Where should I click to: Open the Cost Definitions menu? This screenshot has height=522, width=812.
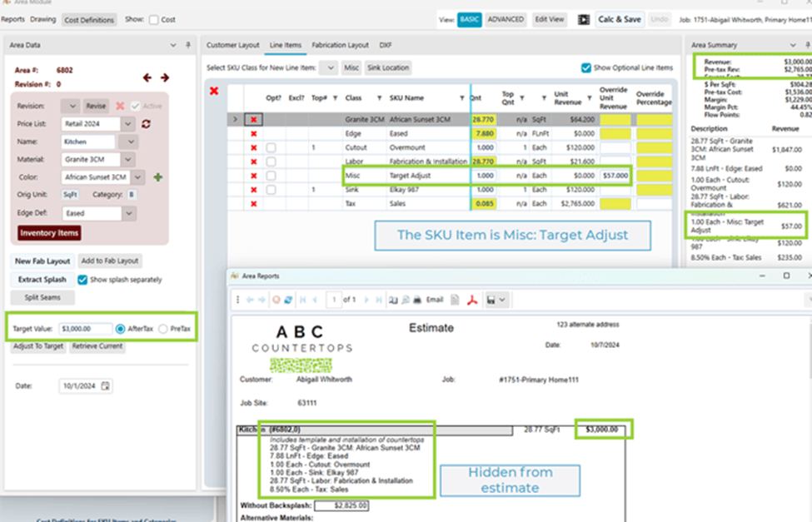tap(89, 20)
